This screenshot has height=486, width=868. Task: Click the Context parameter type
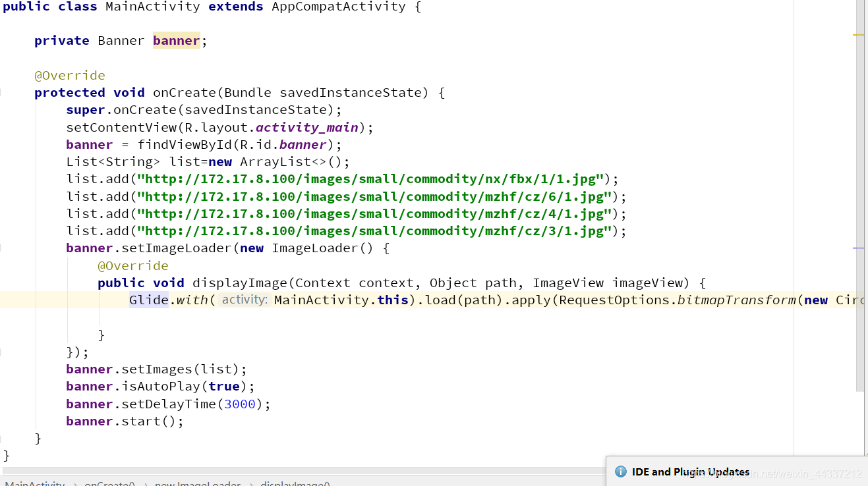(323, 283)
